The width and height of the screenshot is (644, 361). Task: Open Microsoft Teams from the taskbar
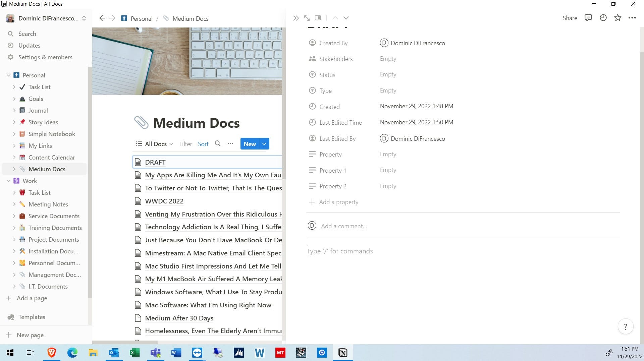[x=155, y=353]
